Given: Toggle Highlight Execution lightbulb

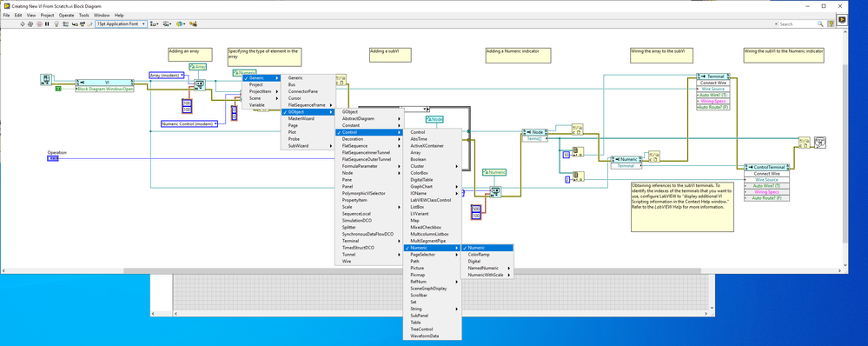Looking at the screenshot, I should (x=56, y=23).
